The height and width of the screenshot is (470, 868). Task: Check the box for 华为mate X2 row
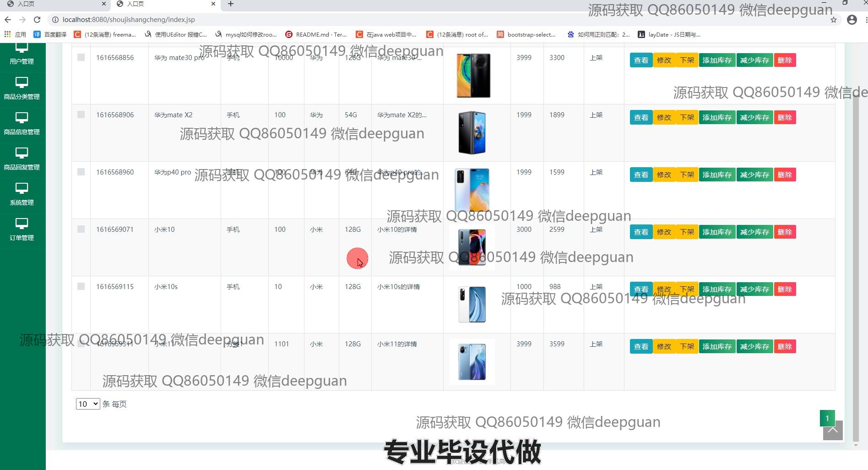tap(81, 115)
